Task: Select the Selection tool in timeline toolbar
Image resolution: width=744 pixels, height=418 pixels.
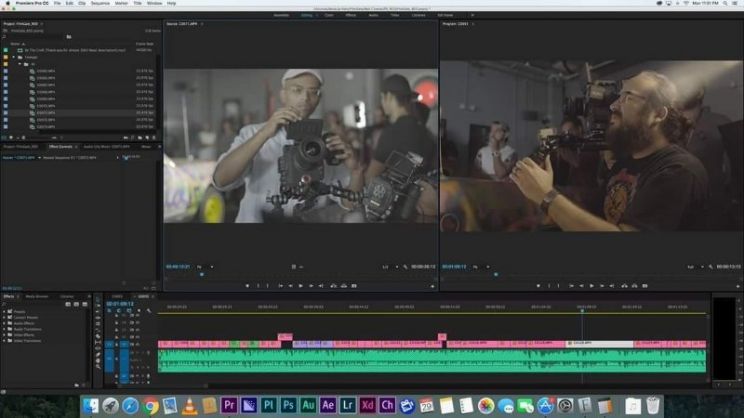Action: (x=98, y=300)
